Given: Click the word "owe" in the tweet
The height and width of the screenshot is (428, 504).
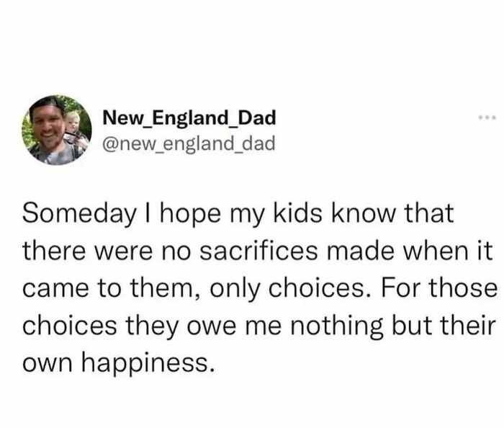Looking at the screenshot, I should pos(212,329).
